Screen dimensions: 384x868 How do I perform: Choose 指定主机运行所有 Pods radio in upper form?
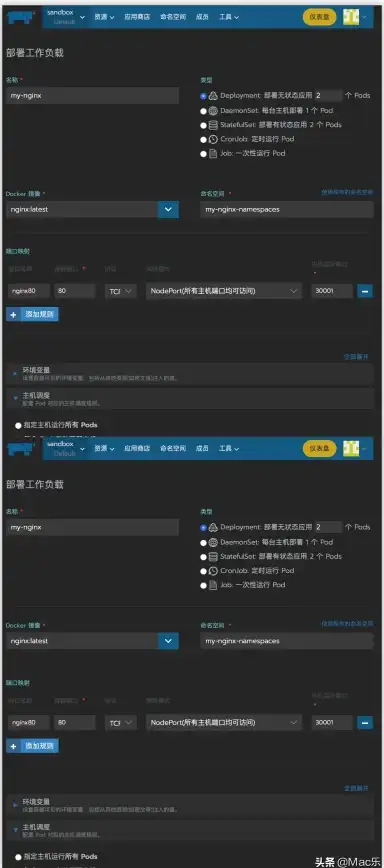pyautogui.click(x=18, y=426)
